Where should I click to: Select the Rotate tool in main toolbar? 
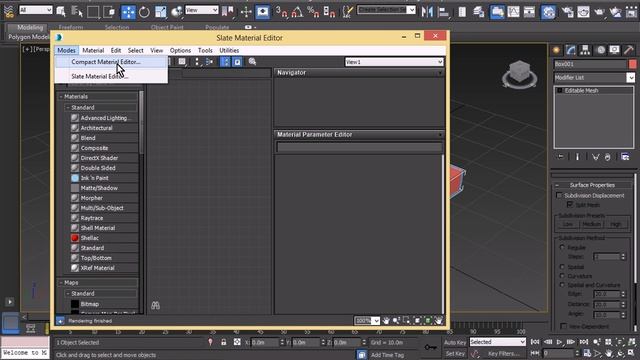pyautogui.click(x=144, y=12)
